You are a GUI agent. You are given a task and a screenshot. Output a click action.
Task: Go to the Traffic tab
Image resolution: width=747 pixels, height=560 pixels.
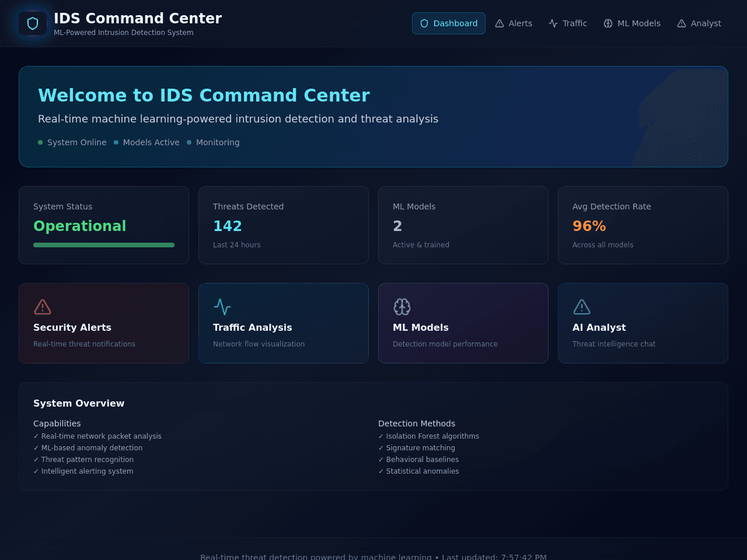click(x=568, y=23)
